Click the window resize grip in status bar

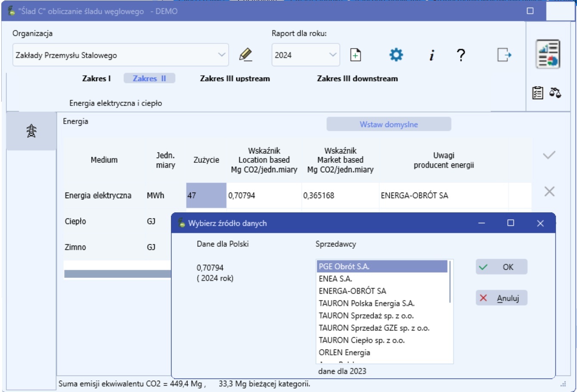563,384
